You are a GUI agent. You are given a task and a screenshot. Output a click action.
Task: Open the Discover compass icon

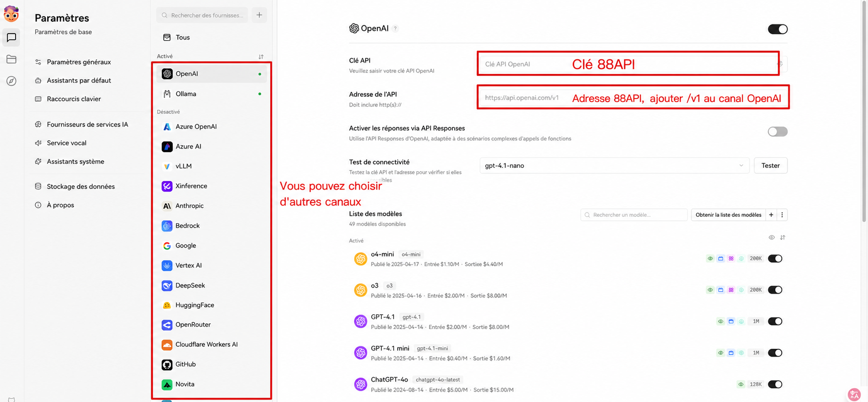[11, 81]
